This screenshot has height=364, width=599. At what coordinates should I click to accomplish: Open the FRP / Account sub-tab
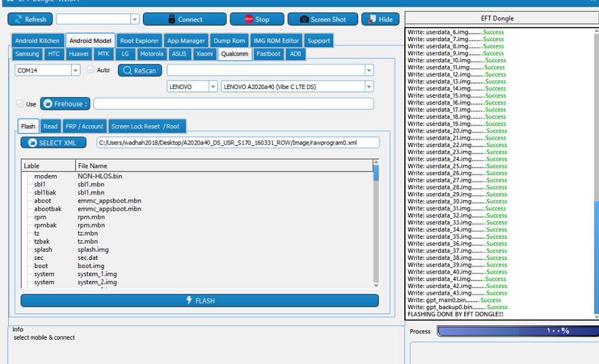click(x=84, y=126)
